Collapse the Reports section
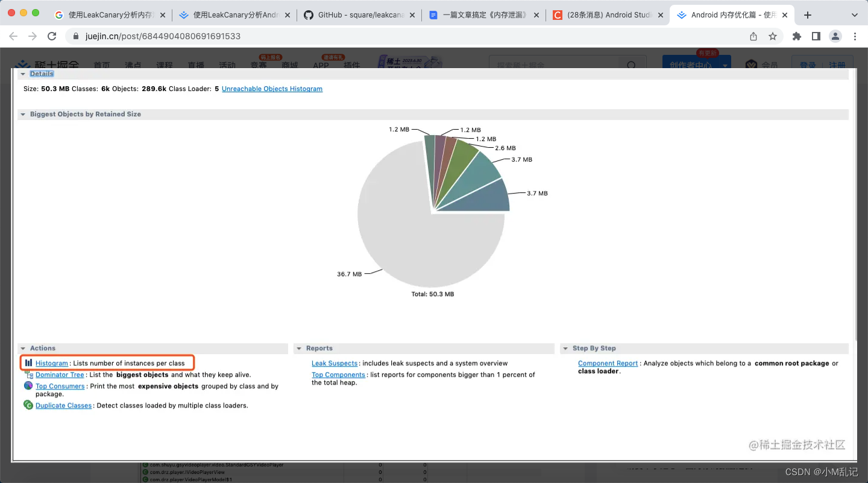This screenshot has height=483, width=868. pyautogui.click(x=298, y=349)
